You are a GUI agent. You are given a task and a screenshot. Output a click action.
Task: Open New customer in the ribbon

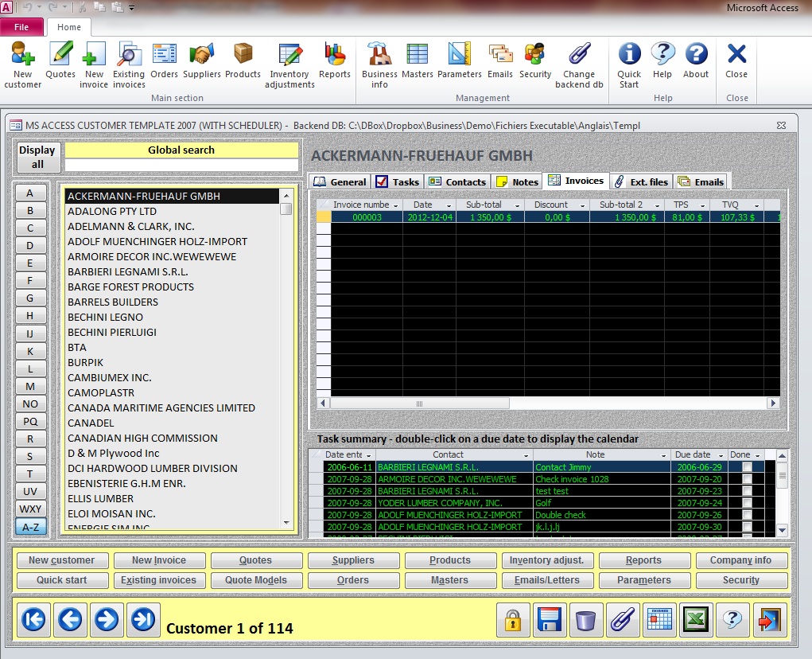(x=22, y=64)
